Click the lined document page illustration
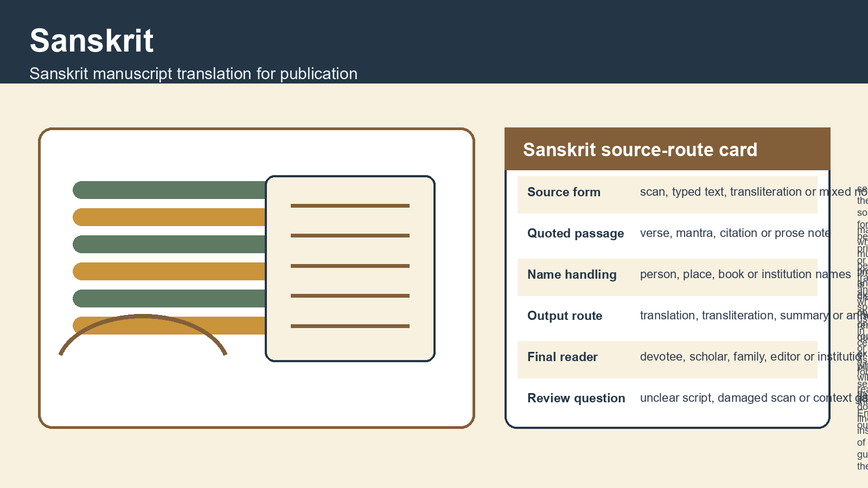 350,268
